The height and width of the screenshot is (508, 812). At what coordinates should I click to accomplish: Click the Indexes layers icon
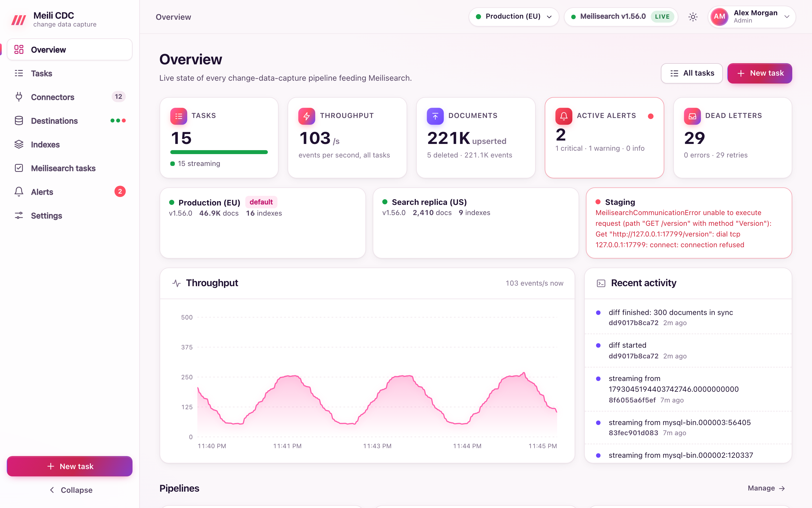19,144
